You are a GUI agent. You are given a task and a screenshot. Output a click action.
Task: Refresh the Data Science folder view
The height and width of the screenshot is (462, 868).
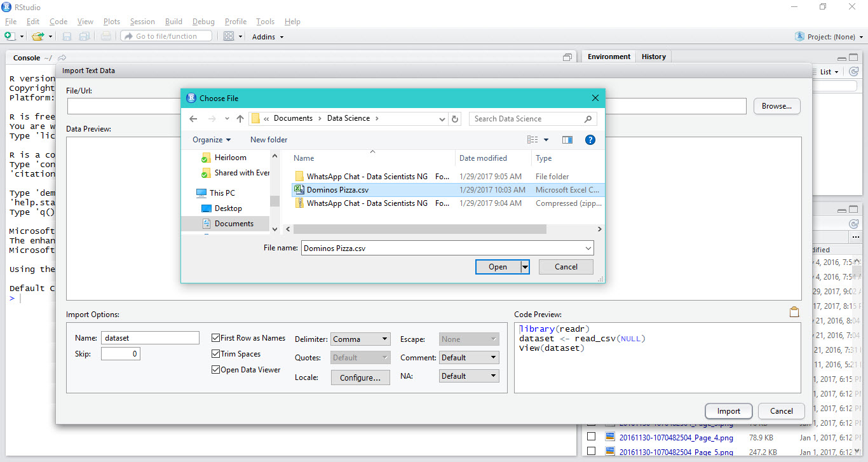pos(455,119)
